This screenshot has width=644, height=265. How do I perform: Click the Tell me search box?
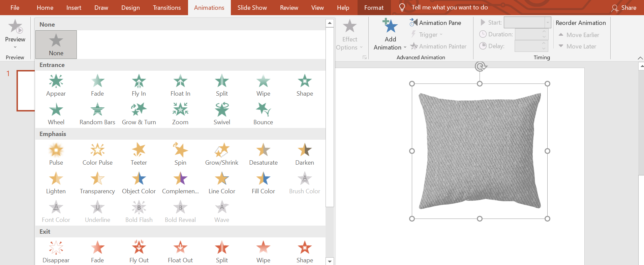click(450, 7)
